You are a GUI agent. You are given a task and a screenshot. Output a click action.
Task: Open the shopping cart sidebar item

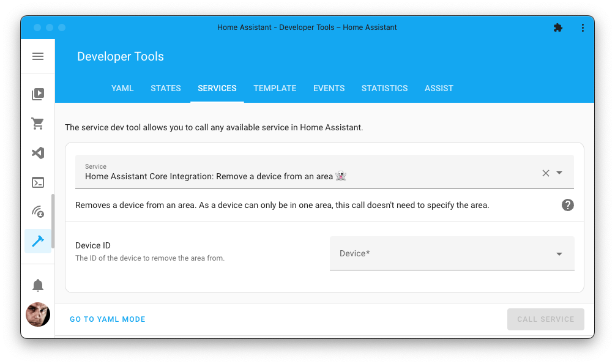(x=38, y=123)
